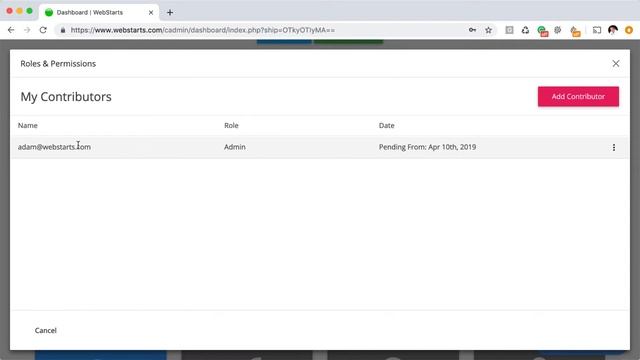Open the recycle-arrows extension icon

click(525, 30)
